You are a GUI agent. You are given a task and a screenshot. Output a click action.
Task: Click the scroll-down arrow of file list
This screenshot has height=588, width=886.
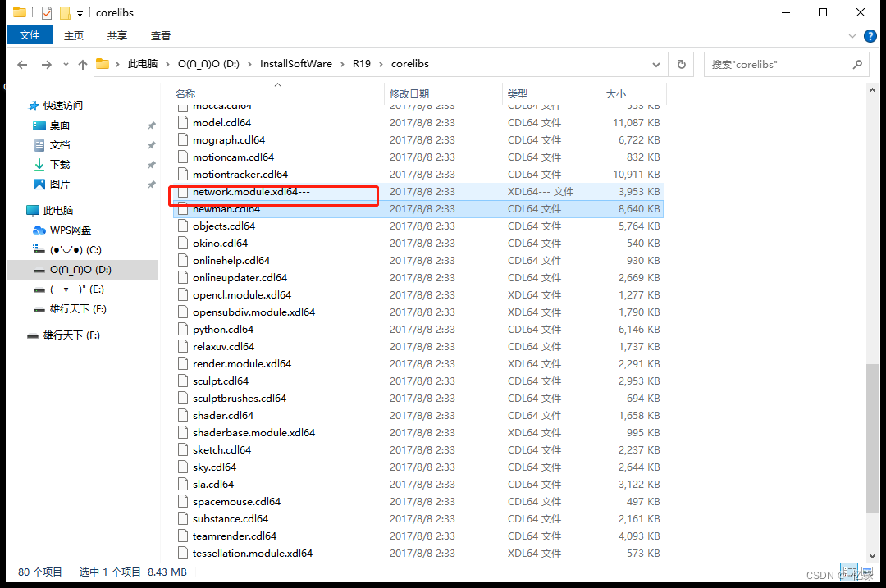pos(872,556)
